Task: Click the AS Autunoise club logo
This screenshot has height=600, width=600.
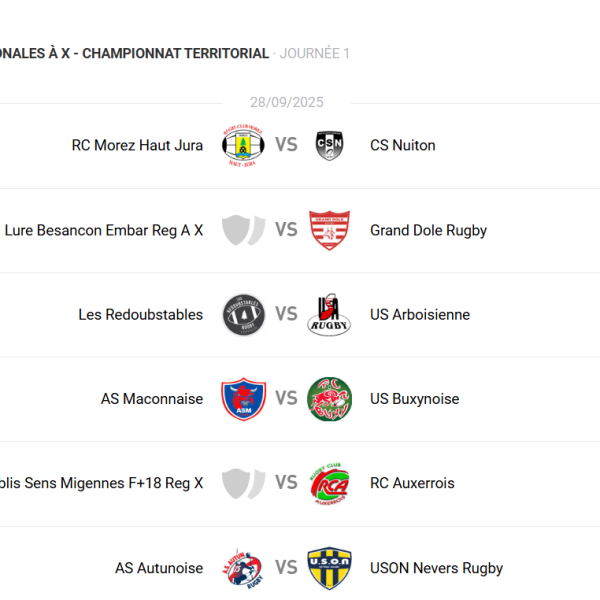Action: tap(243, 568)
